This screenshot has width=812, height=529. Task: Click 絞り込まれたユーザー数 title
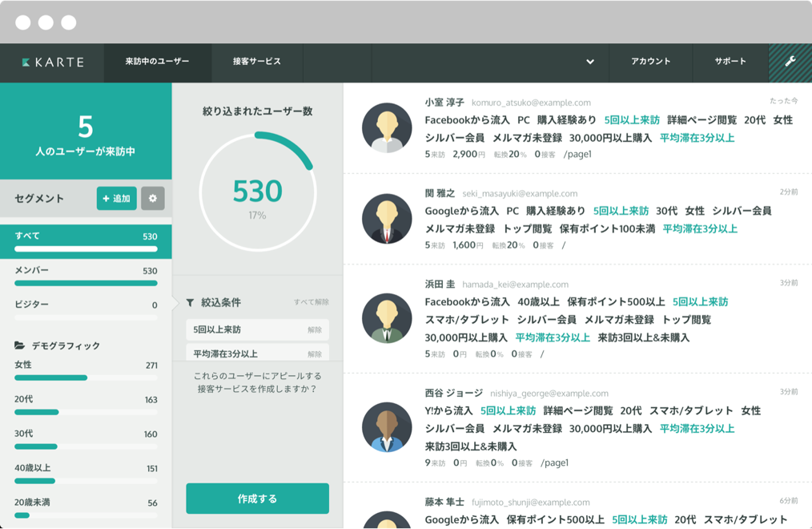(x=257, y=111)
